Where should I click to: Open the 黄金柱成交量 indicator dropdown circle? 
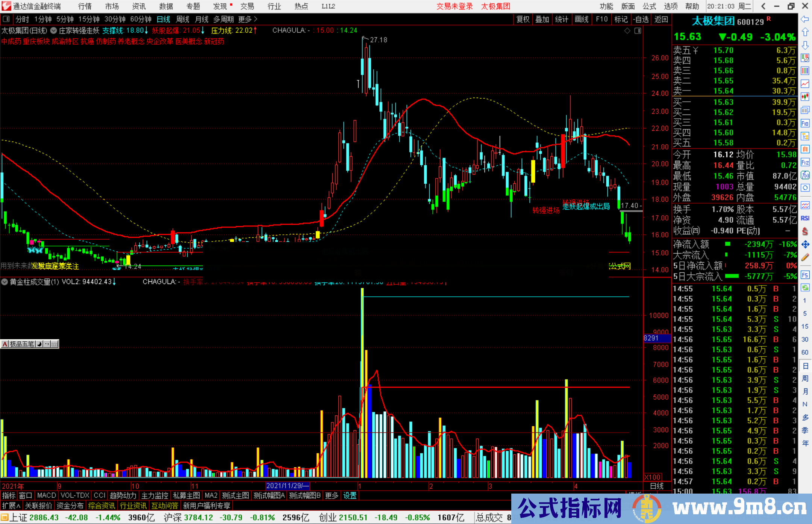5,282
